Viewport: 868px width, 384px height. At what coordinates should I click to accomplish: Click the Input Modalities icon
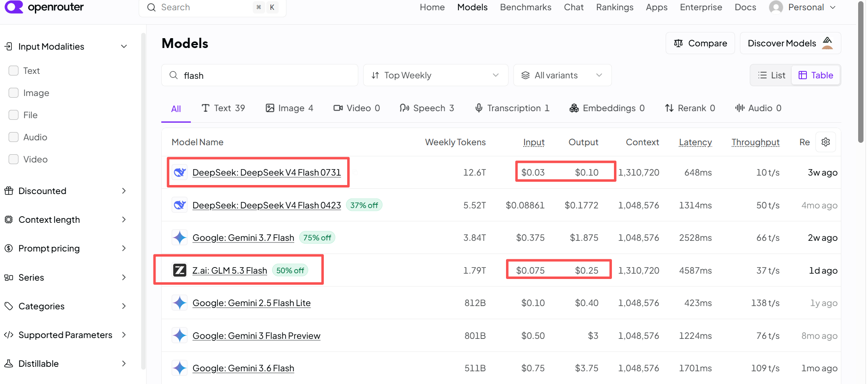9,46
